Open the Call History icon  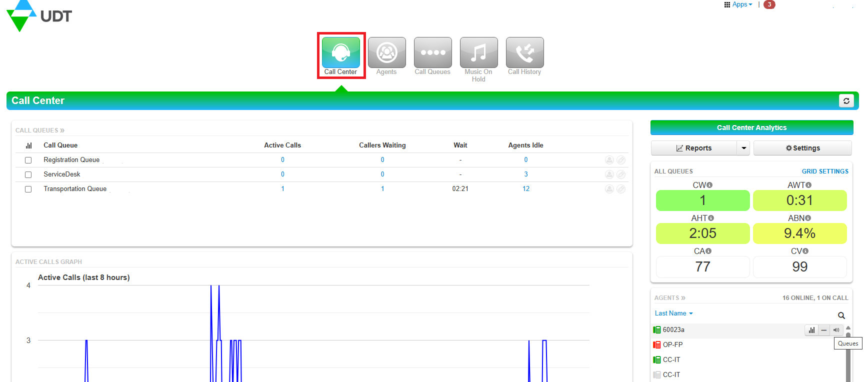(524, 52)
